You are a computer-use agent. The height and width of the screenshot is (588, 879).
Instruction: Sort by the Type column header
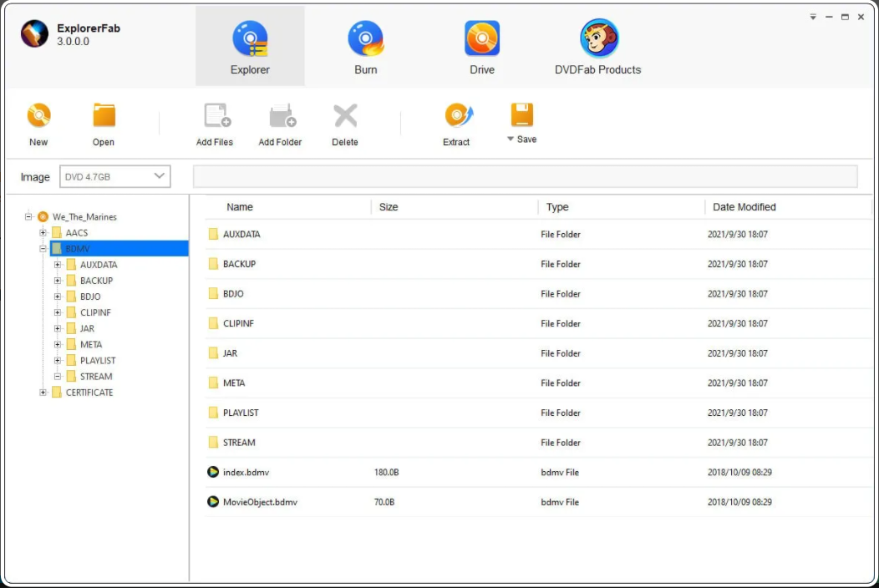point(557,207)
